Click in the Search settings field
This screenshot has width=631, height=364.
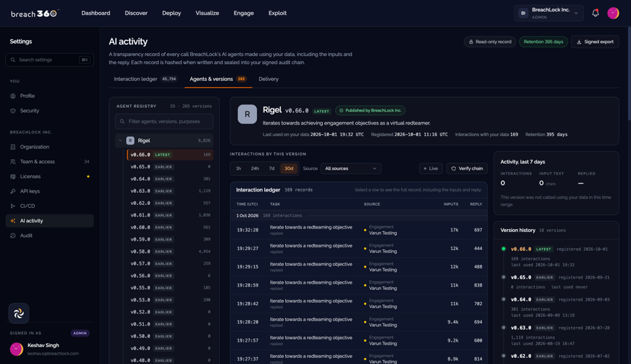(49, 60)
